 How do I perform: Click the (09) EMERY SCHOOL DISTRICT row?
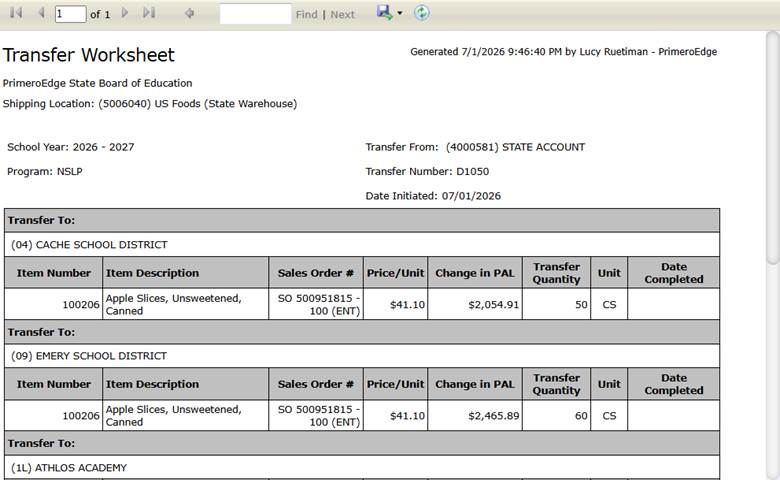362,356
